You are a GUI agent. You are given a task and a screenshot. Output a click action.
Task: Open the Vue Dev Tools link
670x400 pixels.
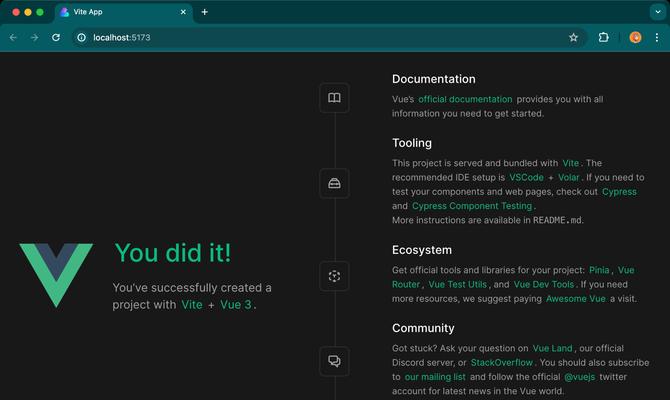[x=544, y=284]
